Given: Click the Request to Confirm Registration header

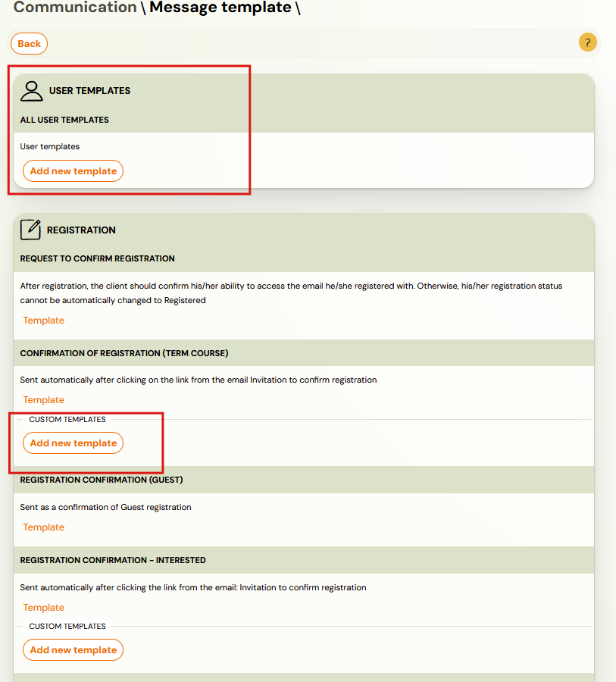Looking at the screenshot, I should pos(97,258).
